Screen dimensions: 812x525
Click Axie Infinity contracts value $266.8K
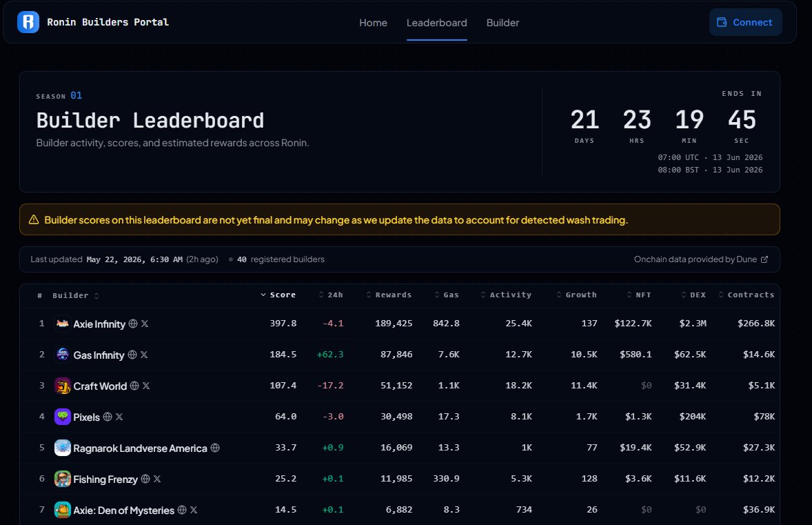point(757,324)
